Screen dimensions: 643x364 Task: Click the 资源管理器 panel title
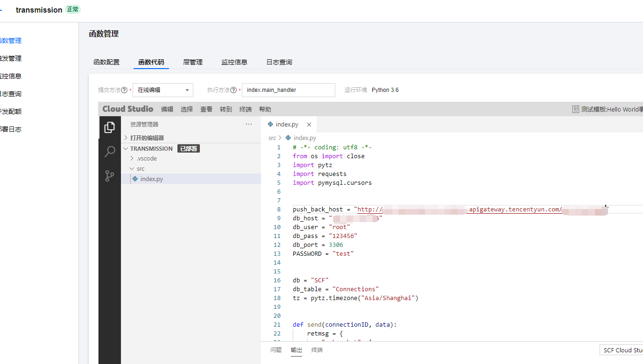click(x=144, y=124)
